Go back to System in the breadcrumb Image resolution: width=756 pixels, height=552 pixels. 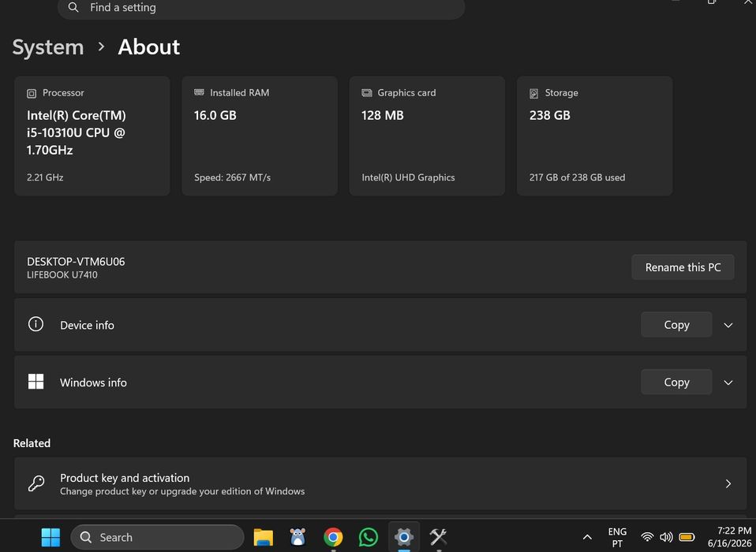47,47
